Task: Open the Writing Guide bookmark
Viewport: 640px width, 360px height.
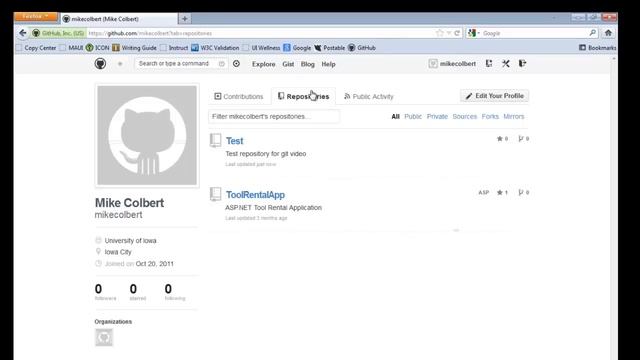Action: click(x=135, y=48)
